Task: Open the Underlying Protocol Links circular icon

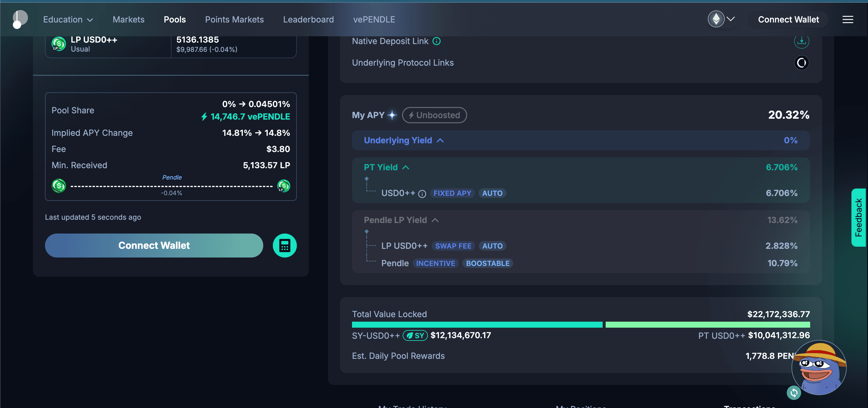Action: tap(802, 63)
